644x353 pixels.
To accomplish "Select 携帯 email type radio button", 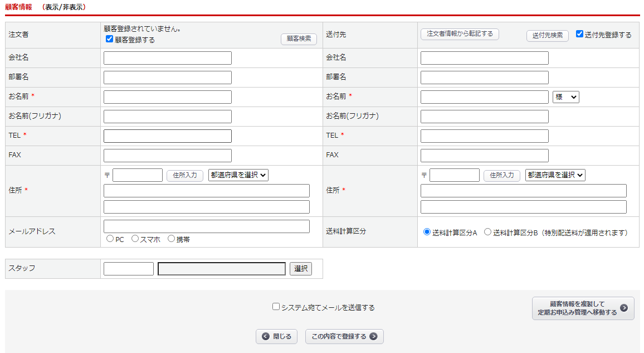I will pyautogui.click(x=171, y=239).
